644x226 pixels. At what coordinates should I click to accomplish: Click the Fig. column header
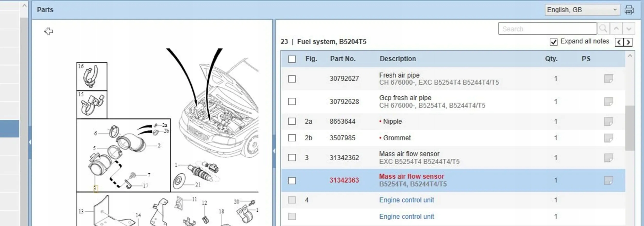tap(311, 59)
